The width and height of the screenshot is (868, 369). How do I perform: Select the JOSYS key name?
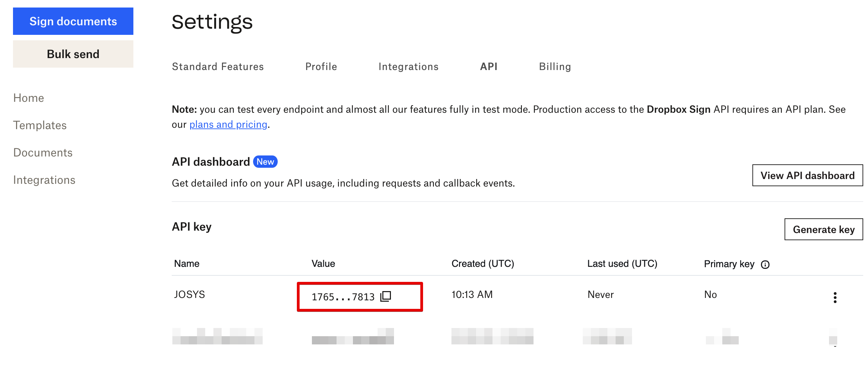[189, 295]
